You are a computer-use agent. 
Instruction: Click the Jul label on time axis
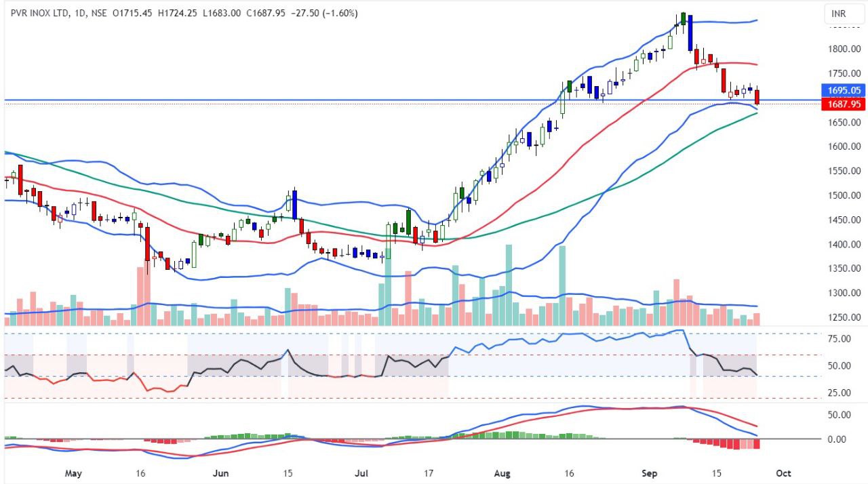point(363,472)
